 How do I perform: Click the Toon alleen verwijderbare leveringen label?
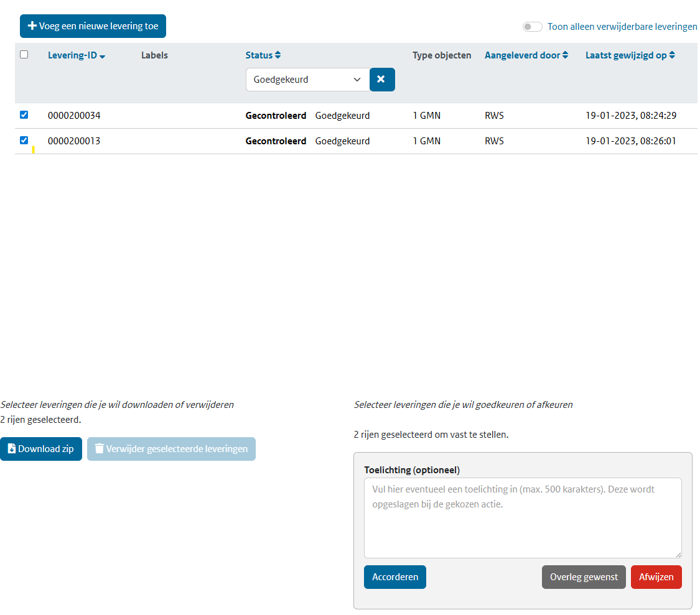pos(622,27)
